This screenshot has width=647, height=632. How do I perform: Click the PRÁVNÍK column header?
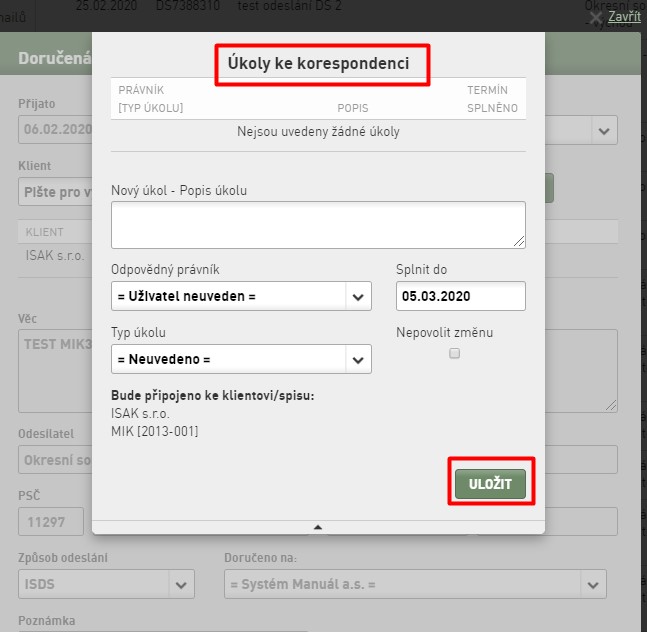[x=141, y=90]
